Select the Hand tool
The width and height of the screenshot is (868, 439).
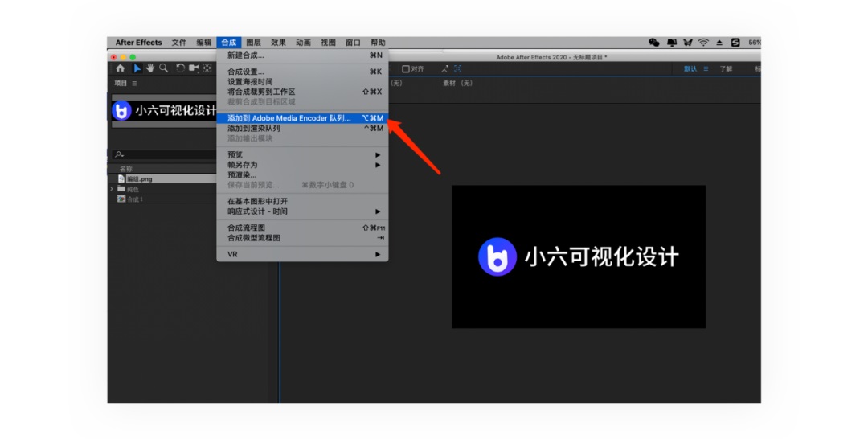pyautogui.click(x=150, y=68)
